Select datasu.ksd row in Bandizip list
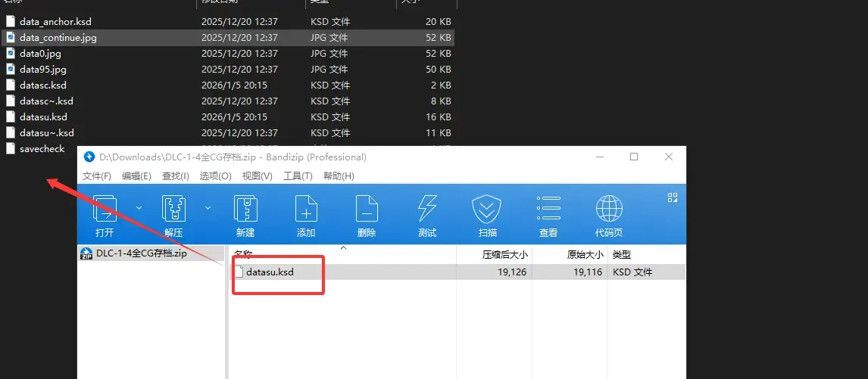Viewport: 868px width, 379px height. click(457, 272)
